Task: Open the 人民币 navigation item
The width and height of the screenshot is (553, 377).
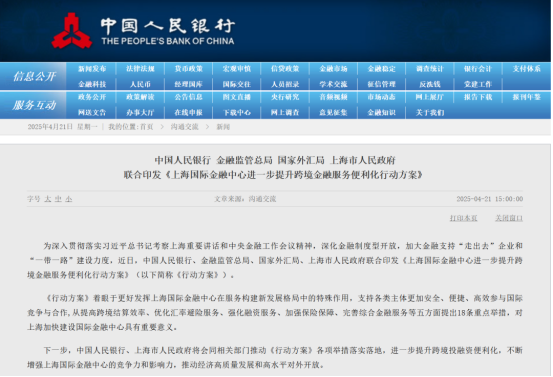Action: [x=140, y=84]
